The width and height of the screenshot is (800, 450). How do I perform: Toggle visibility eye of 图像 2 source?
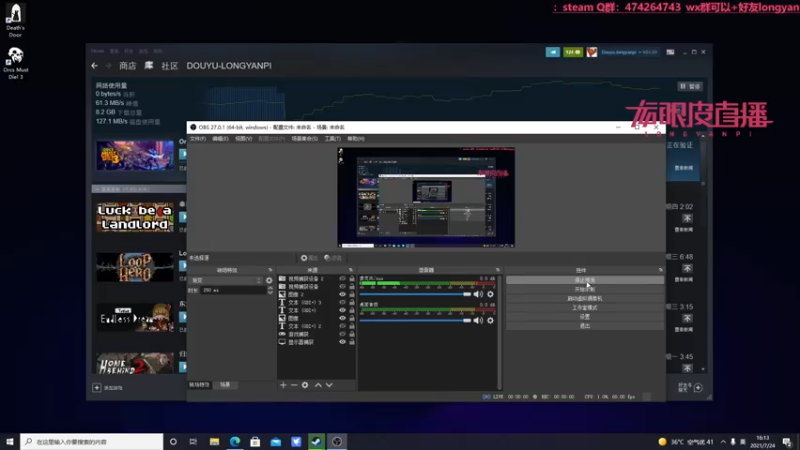[x=342, y=294]
